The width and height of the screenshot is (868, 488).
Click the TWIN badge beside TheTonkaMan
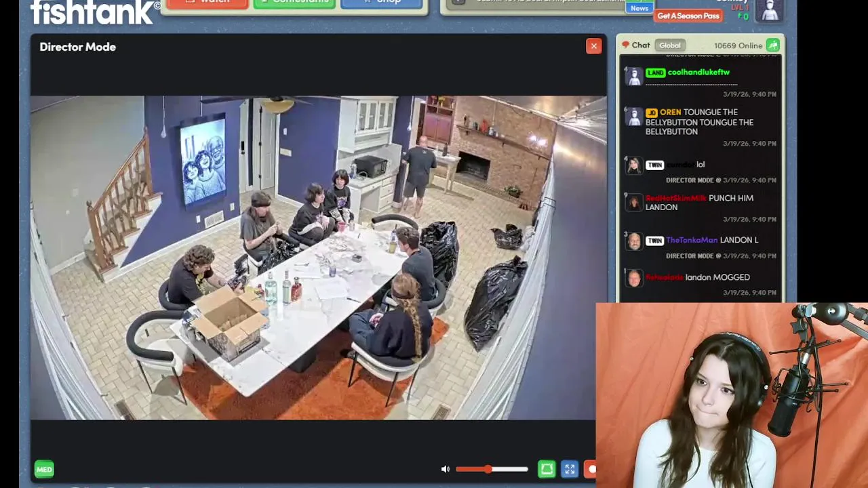point(654,240)
